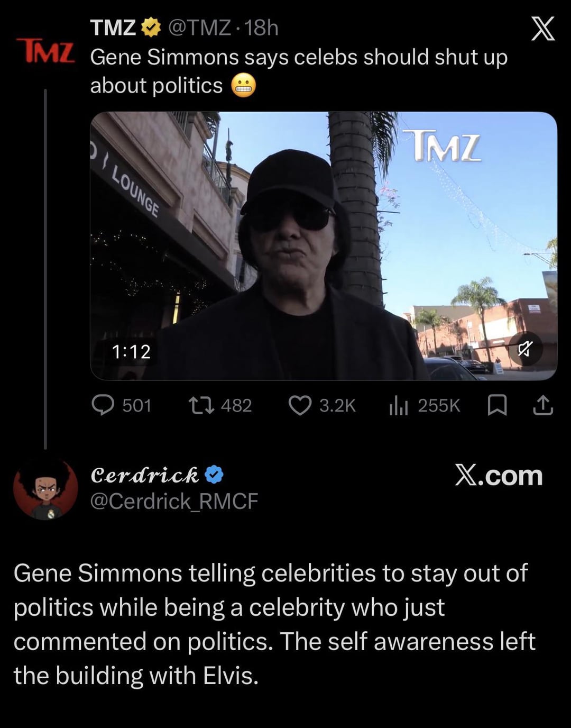Like the TMZ tweet via heart icon
Image resolution: width=571 pixels, height=728 pixels.
(x=300, y=405)
